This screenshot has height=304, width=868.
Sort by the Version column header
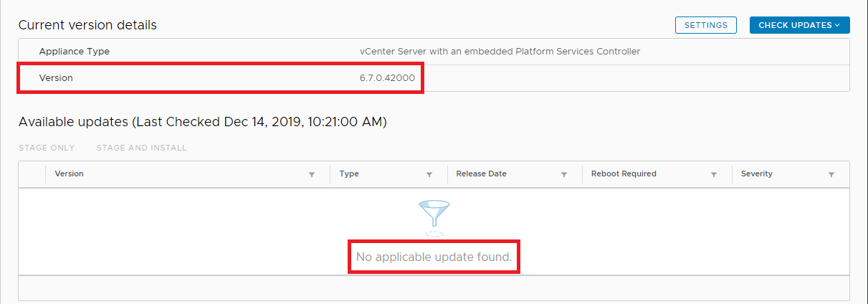click(70, 174)
